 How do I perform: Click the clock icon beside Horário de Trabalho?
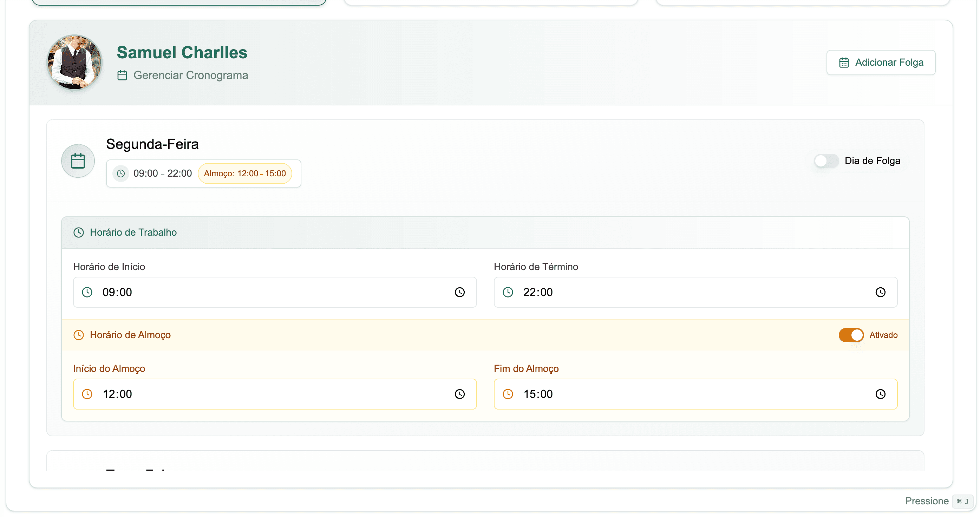pyautogui.click(x=78, y=233)
